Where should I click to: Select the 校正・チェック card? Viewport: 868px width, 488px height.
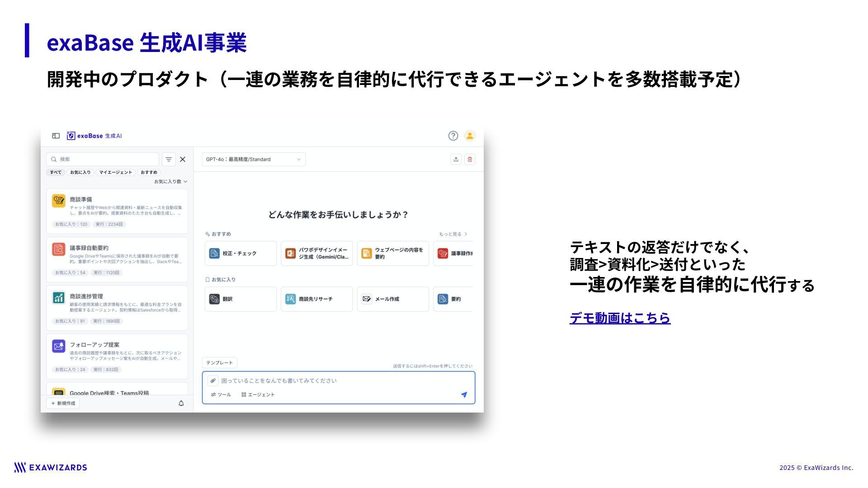click(x=241, y=253)
